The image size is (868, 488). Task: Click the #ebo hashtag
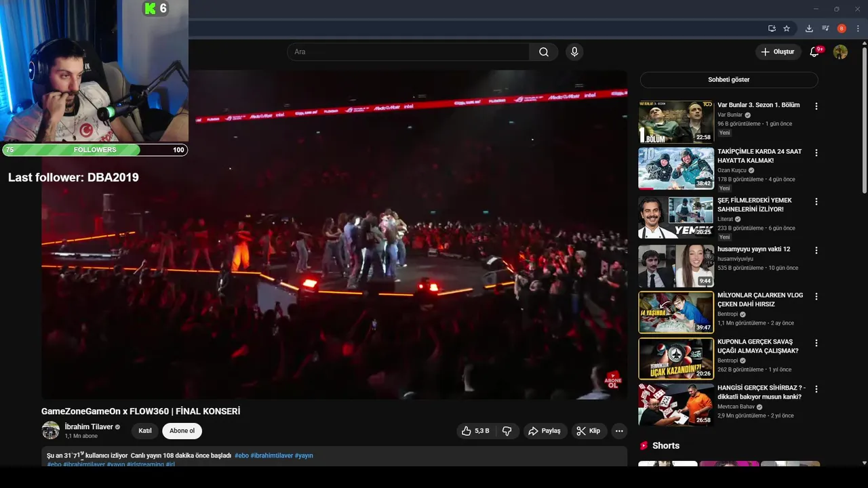pos(241,455)
